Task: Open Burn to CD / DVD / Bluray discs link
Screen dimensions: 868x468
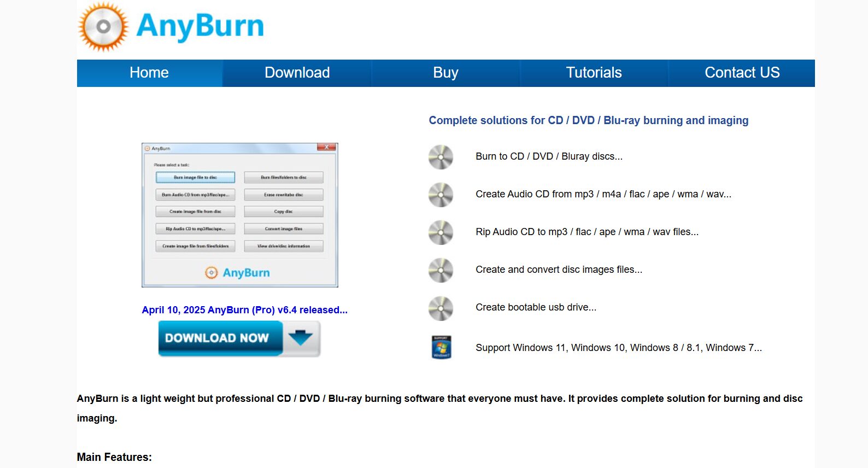Action: point(549,156)
